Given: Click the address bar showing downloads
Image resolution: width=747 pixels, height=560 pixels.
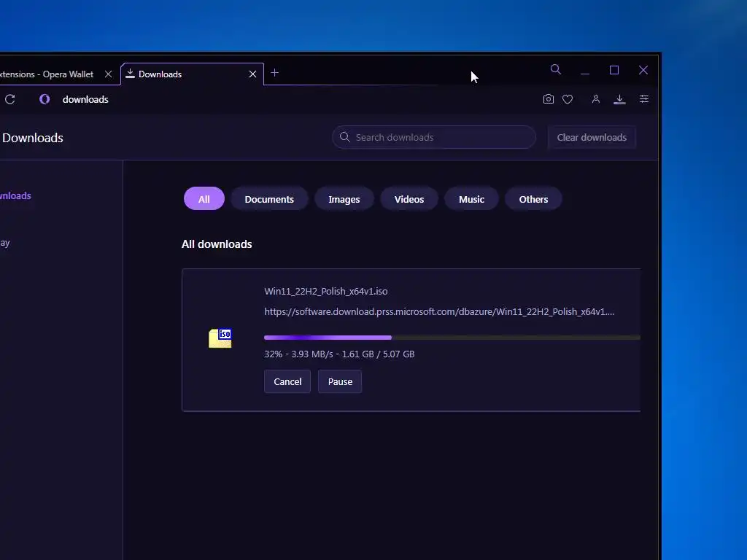Looking at the screenshot, I should (286, 99).
